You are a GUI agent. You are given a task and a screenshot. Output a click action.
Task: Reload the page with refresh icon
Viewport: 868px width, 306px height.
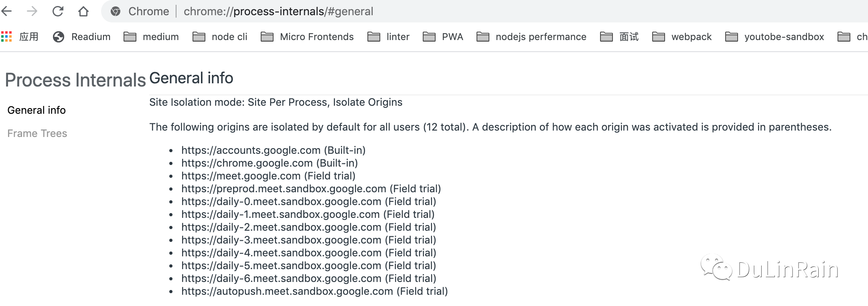(58, 11)
